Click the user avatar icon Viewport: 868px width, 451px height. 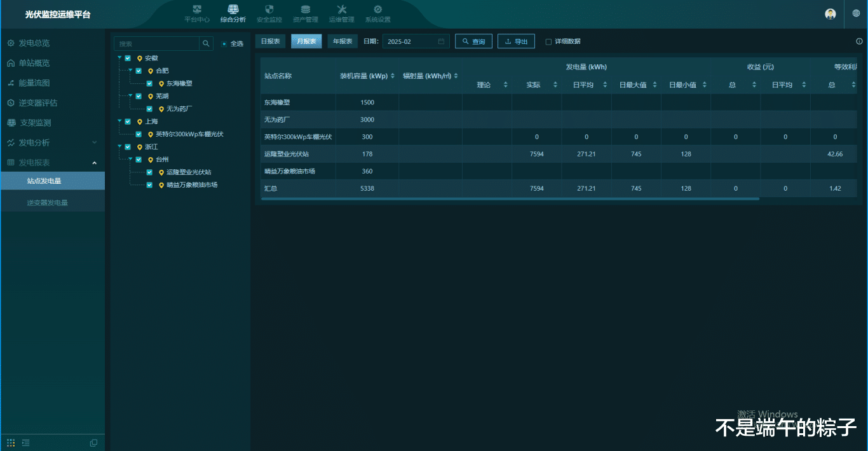830,14
